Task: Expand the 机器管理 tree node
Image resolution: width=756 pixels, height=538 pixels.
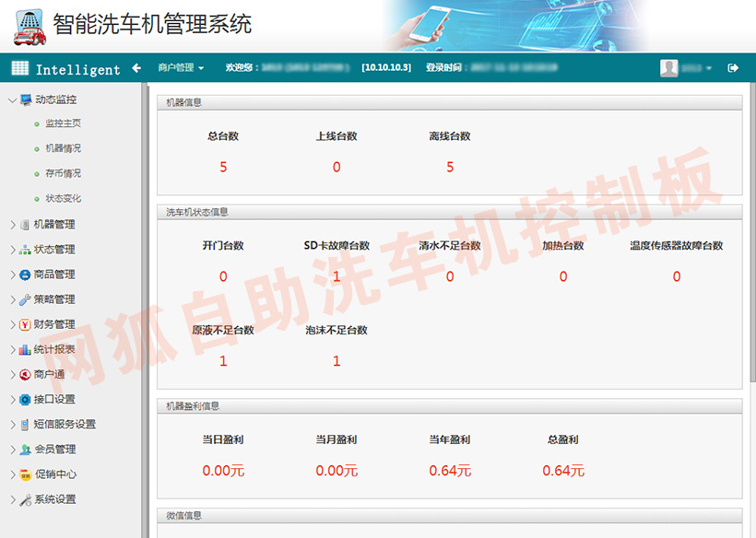Action: [x=12, y=225]
